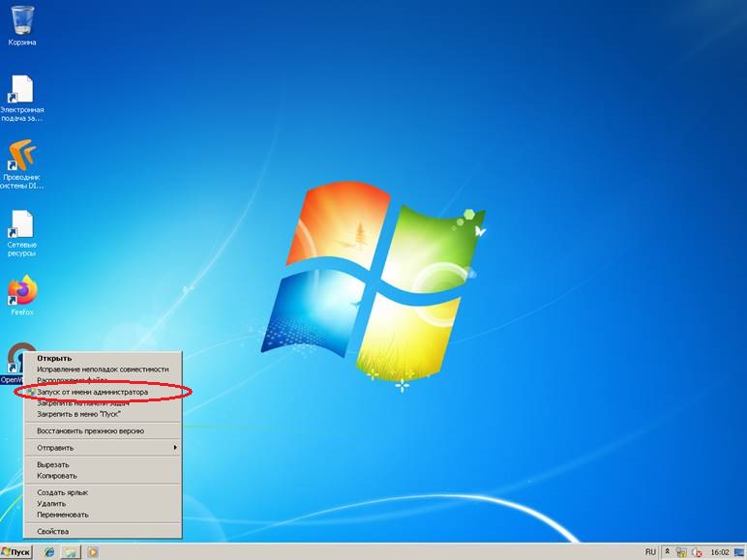Click the 16:02 clock
Screen dimensions: 747x560
coord(719,552)
